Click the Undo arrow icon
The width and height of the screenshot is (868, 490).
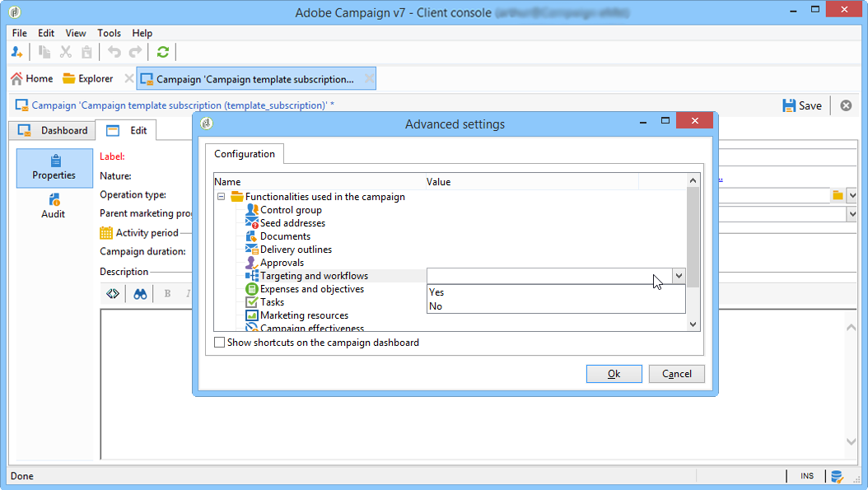tap(114, 52)
